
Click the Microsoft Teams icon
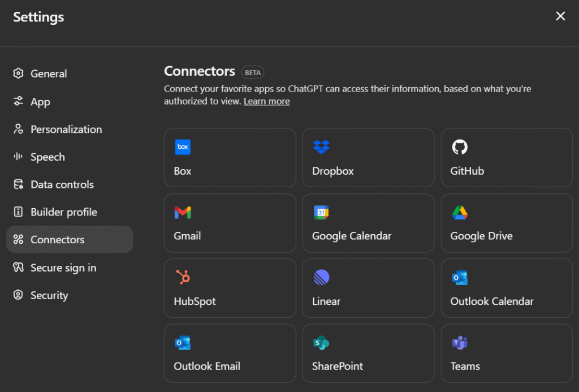460,343
